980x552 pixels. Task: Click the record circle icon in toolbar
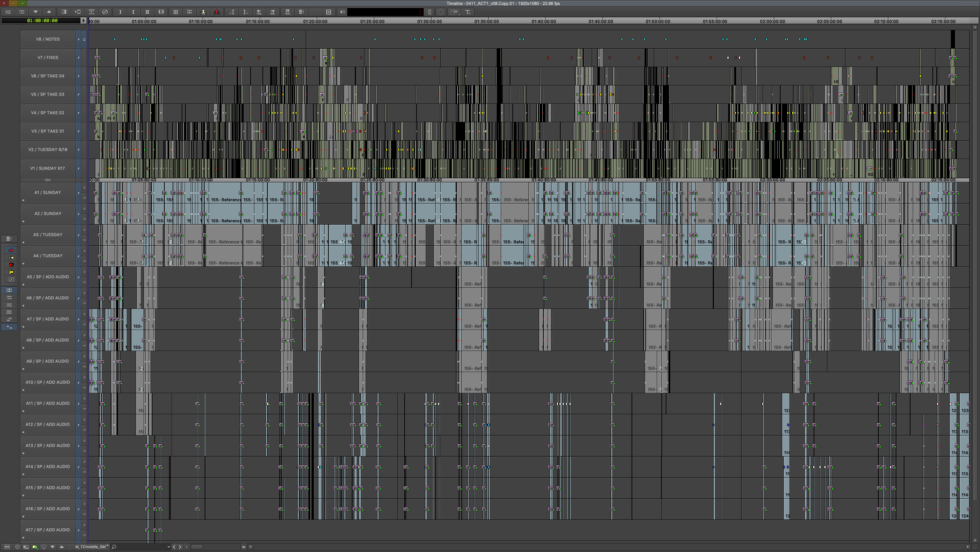441,12
